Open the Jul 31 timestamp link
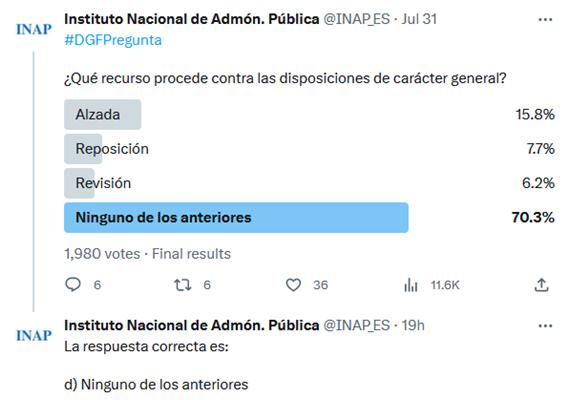The image size is (570, 400). click(x=419, y=19)
